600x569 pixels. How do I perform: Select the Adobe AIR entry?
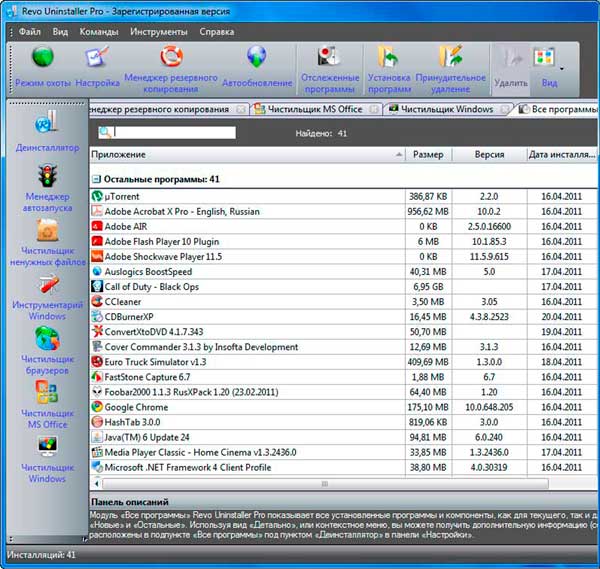point(344,227)
